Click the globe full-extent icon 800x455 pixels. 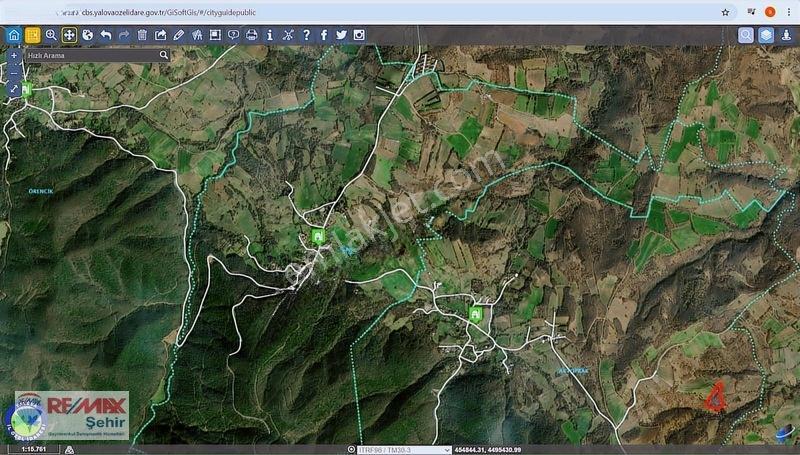(x=88, y=35)
